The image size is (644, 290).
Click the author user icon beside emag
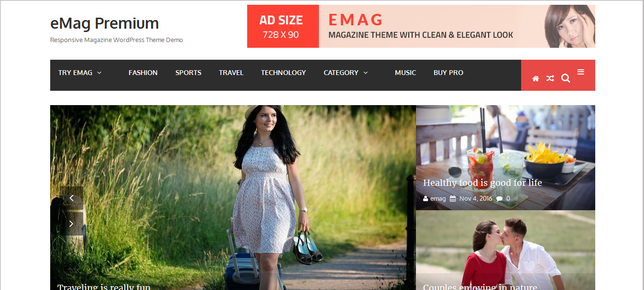[x=426, y=198]
